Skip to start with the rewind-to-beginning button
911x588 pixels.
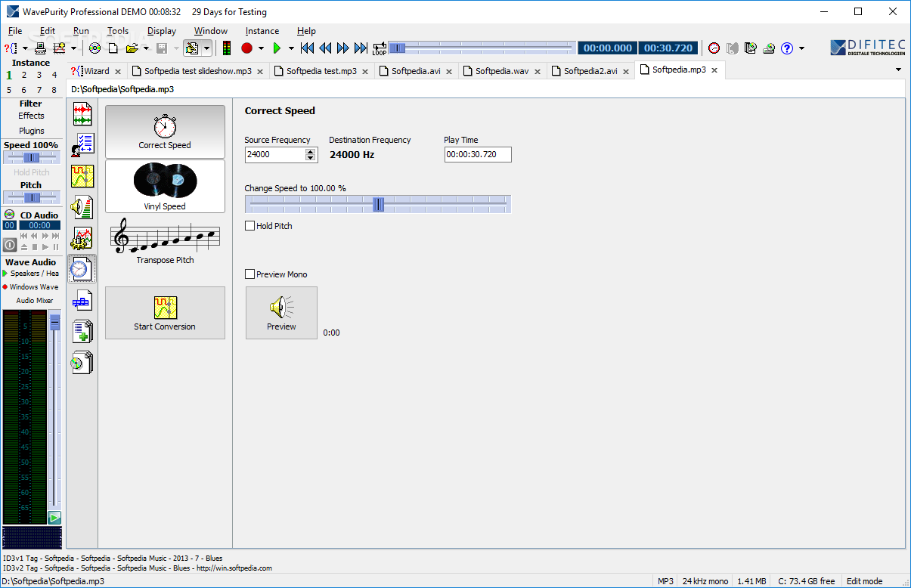pos(307,48)
